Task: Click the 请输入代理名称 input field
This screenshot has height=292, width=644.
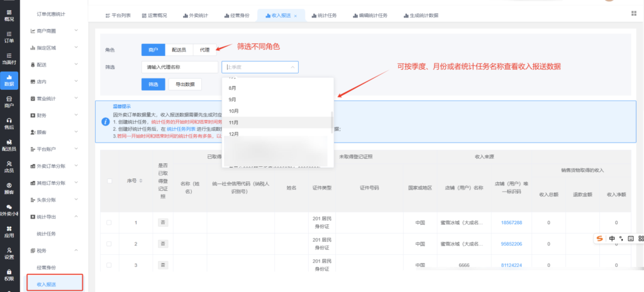Action: [x=180, y=67]
